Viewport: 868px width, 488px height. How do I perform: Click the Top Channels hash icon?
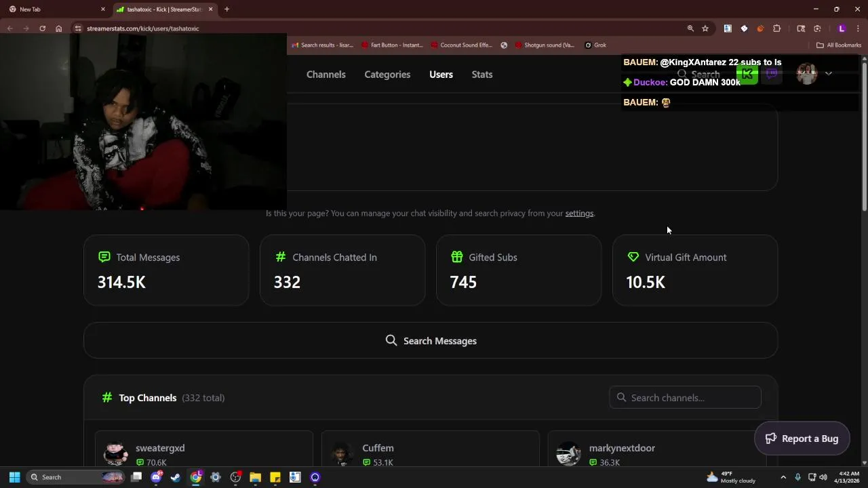(106, 398)
